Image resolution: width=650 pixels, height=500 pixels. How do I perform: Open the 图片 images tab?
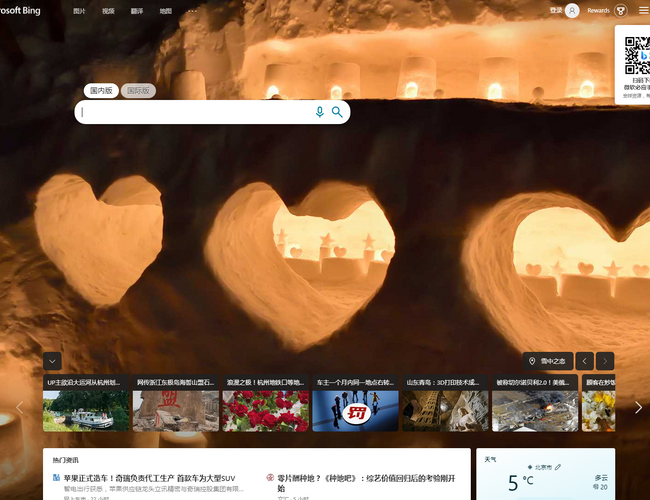point(80,11)
